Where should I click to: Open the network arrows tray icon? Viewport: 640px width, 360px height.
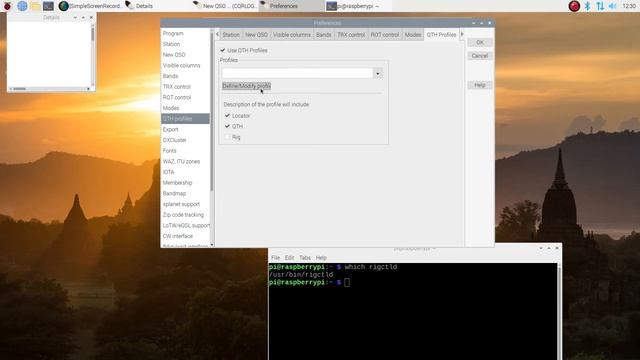(600, 6)
